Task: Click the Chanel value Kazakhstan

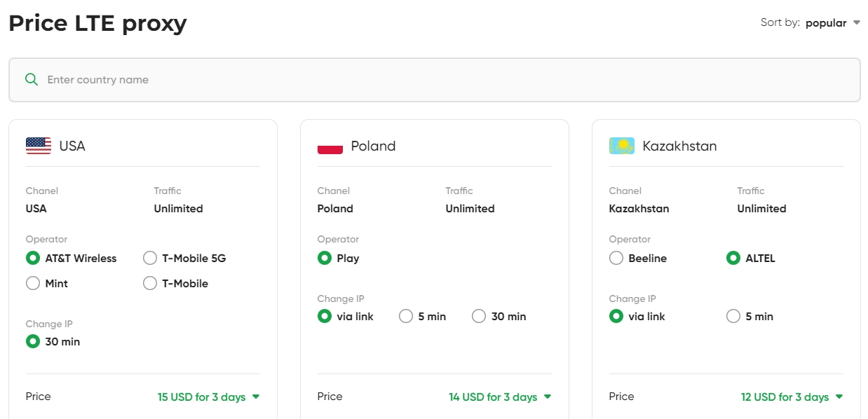Action: click(639, 208)
